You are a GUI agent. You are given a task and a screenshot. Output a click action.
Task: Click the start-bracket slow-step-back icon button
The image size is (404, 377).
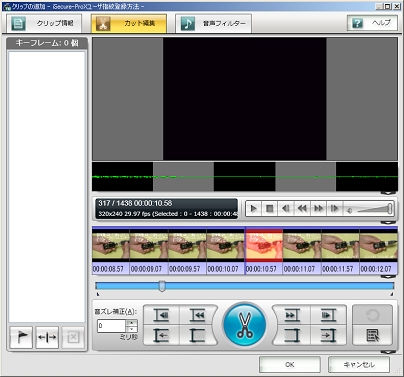[x=161, y=315]
